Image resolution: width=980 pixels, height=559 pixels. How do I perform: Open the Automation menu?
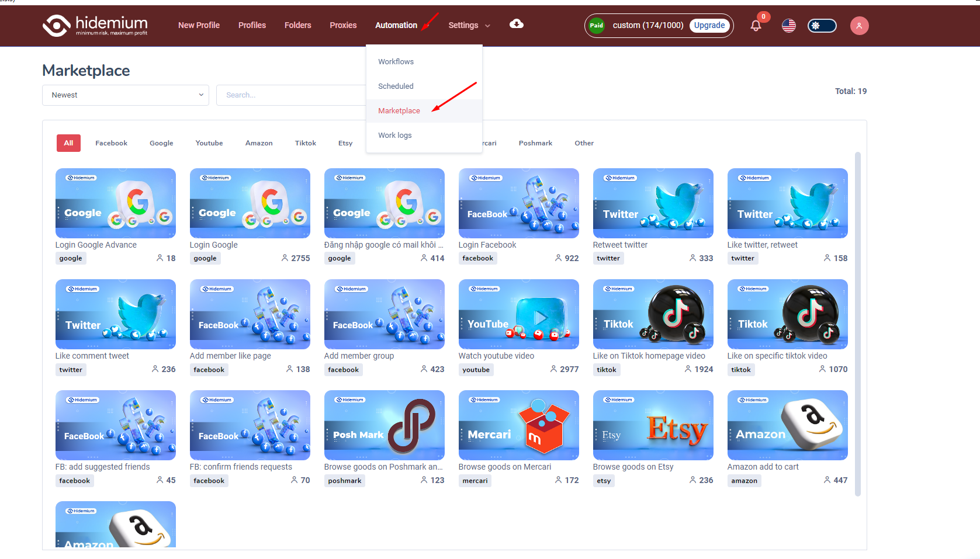coord(396,25)
